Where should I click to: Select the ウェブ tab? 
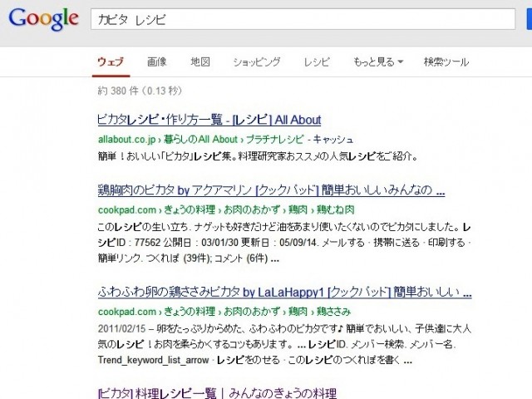(x=111, y=62)
